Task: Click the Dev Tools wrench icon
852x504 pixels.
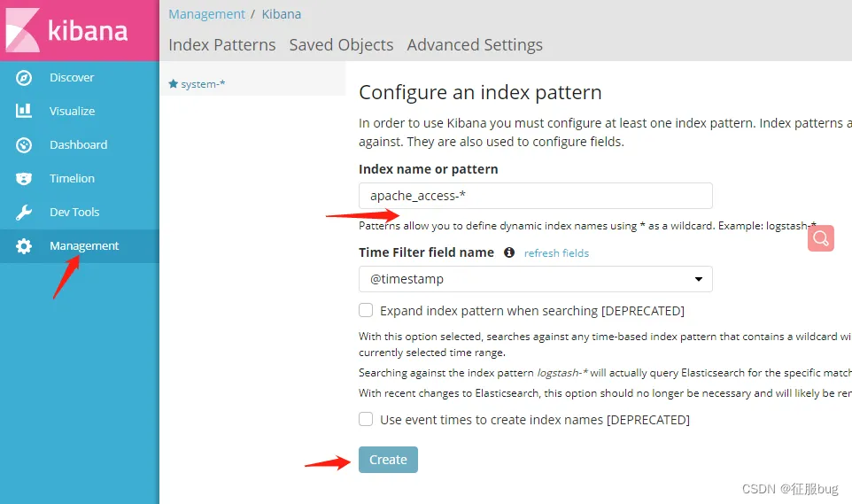Action: click(x=24, y=213)
